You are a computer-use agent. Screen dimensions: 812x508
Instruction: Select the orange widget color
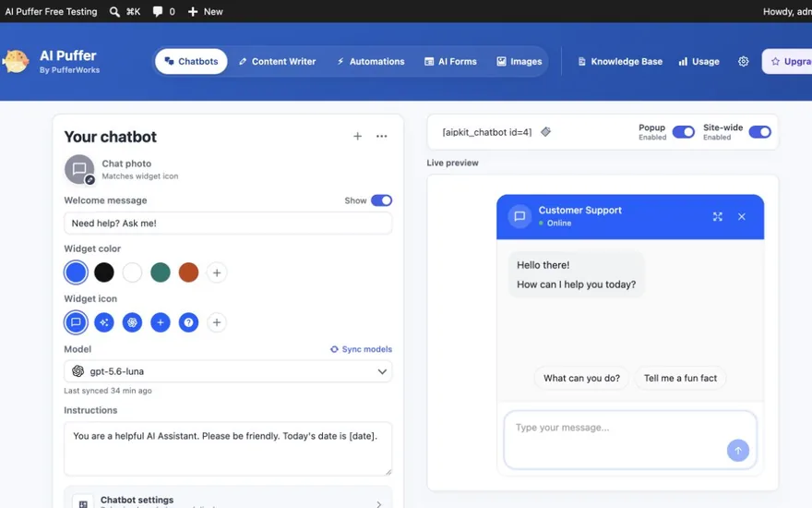click(x=188, y=272)
